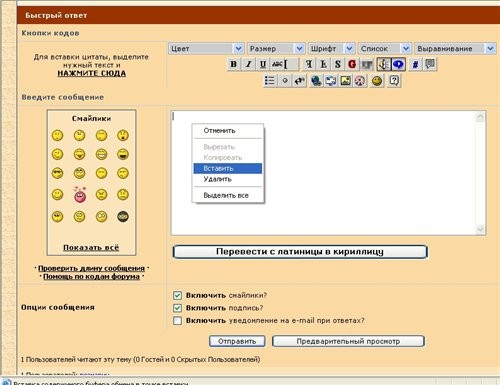Choose Выделить все in the context menu
500x385 pixels.
(x=228, y=195)
